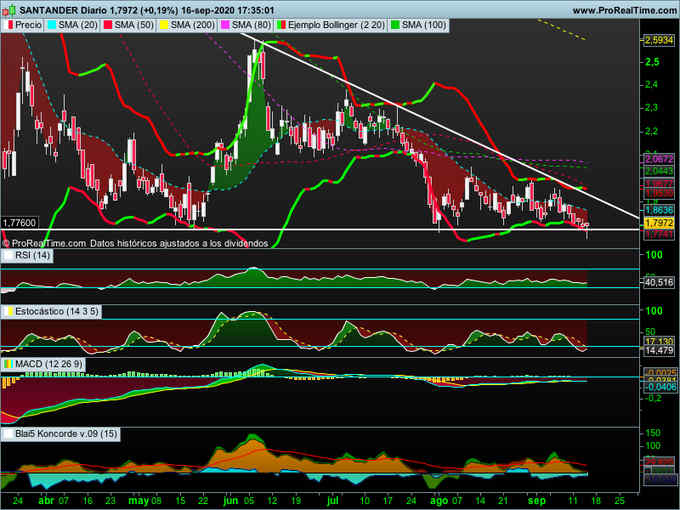Image resolution: width=680 pixels, height=510 pixels.
Task: Click the 2,0443 green SMA value label
Action: tap(659, 171)
